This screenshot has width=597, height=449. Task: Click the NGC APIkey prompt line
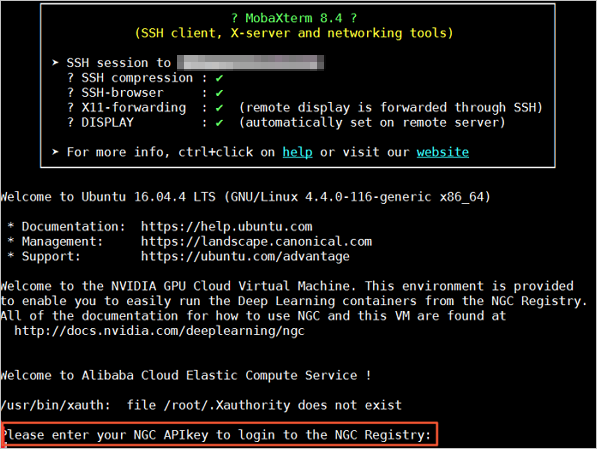(x=217, y=435)
